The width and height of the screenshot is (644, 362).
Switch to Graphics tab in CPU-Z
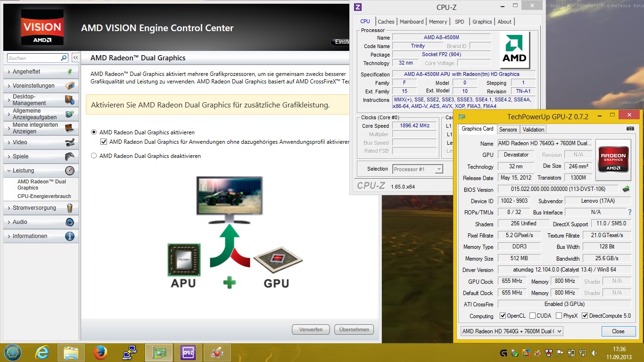(x=482, y=22)
